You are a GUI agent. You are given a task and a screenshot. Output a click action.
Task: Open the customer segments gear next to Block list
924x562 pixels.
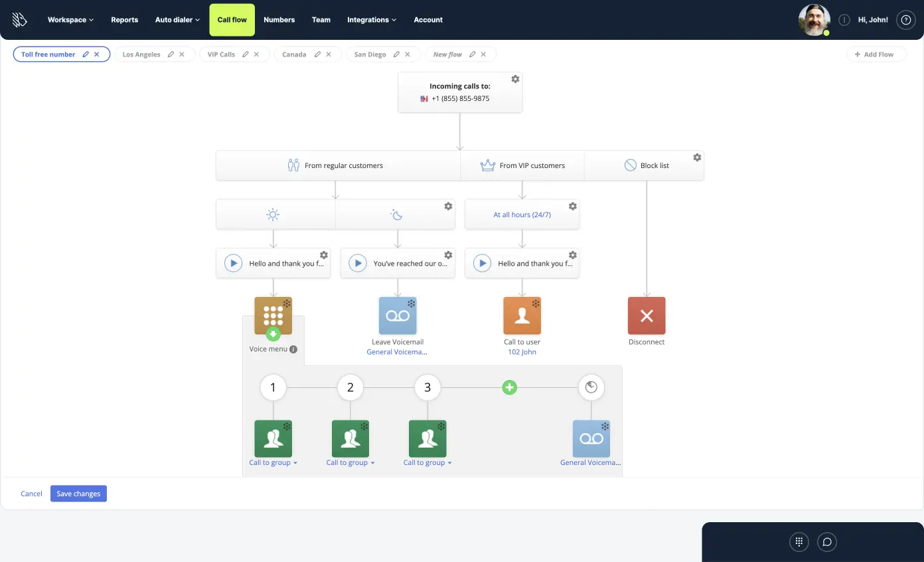point(697,157)
